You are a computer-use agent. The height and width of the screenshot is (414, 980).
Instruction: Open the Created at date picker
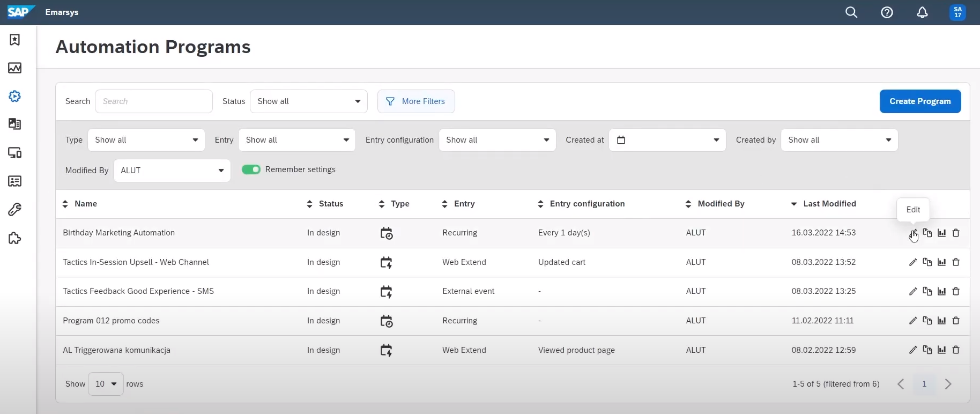pyautogui.click(x=667, y=140)
